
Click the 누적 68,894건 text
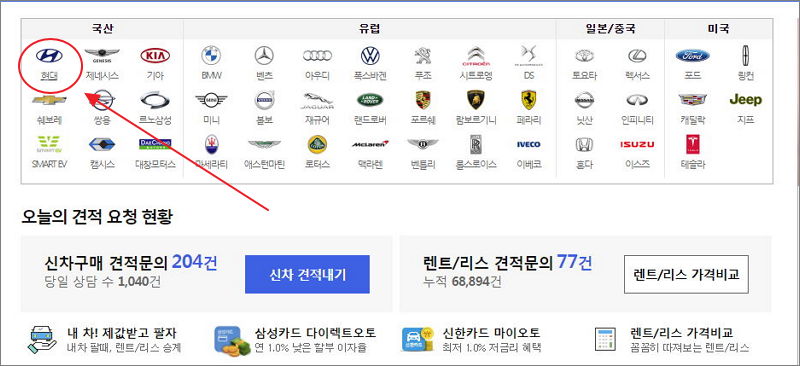click(462, 281)
